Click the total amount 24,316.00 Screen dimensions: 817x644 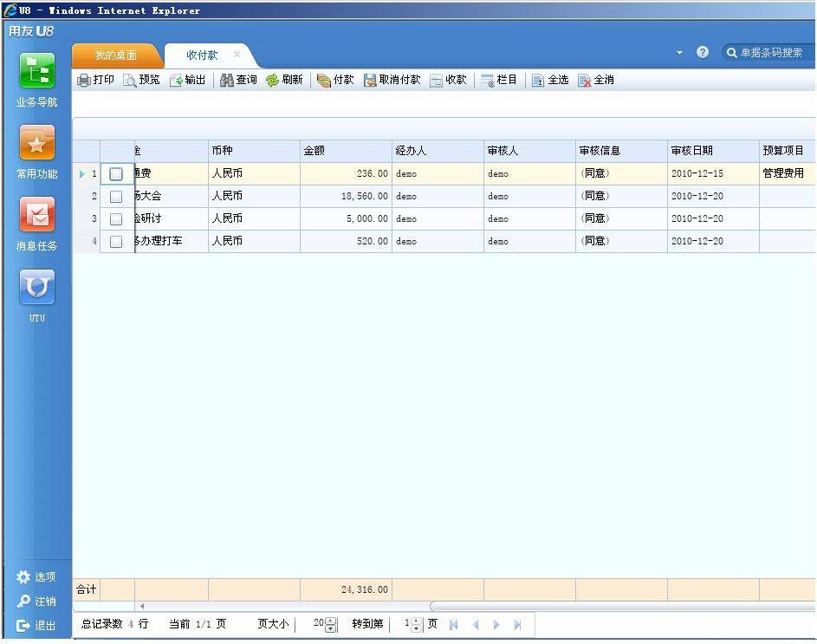pyautogui.click(x=346, y=589)
